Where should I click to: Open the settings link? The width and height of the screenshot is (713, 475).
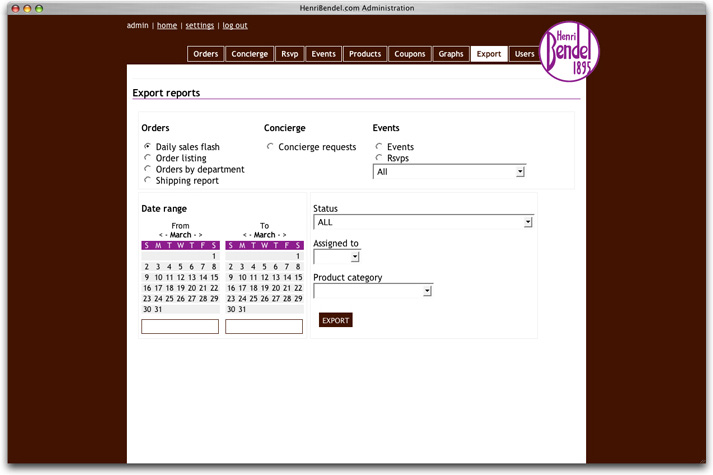tap(199, 26)
